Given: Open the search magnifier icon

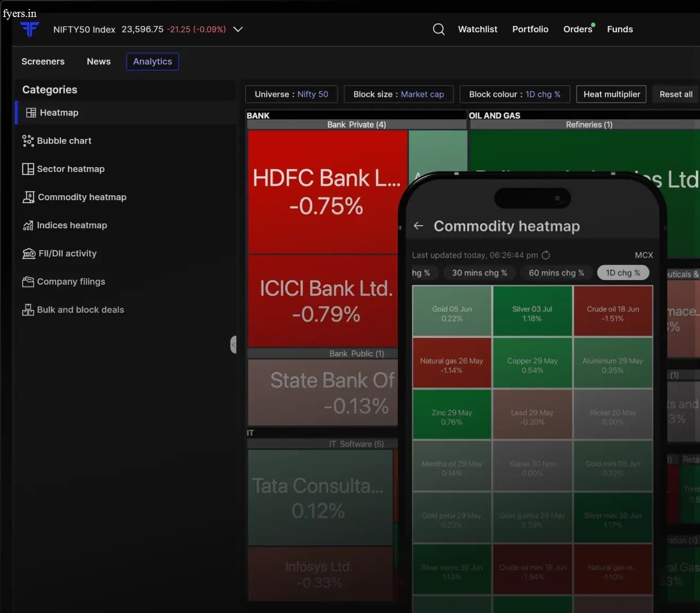Looking at the screenshot, I should pos(438,29).
